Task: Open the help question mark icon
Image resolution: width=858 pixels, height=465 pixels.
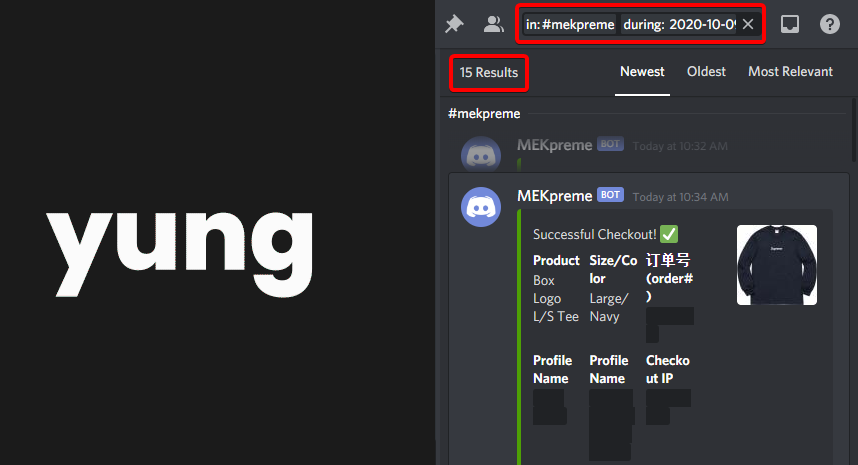Action: [x=830, y=24]
